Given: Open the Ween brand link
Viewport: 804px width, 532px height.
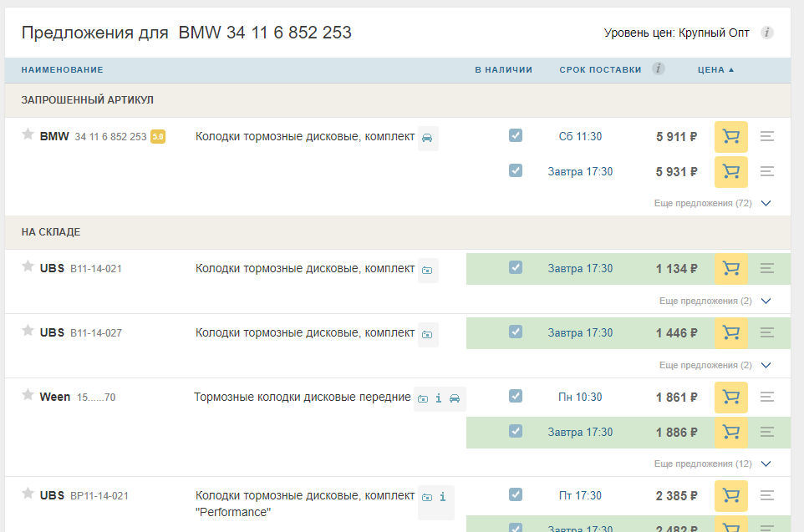Looking at the screenshot, I should [x=55, y=398].
